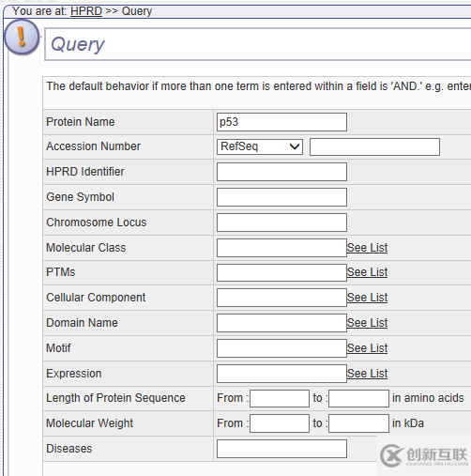Click the orange exclamation mark icon
Image resolution: width=471 pixels, height=476 pixels.
(x=22, y=38)
